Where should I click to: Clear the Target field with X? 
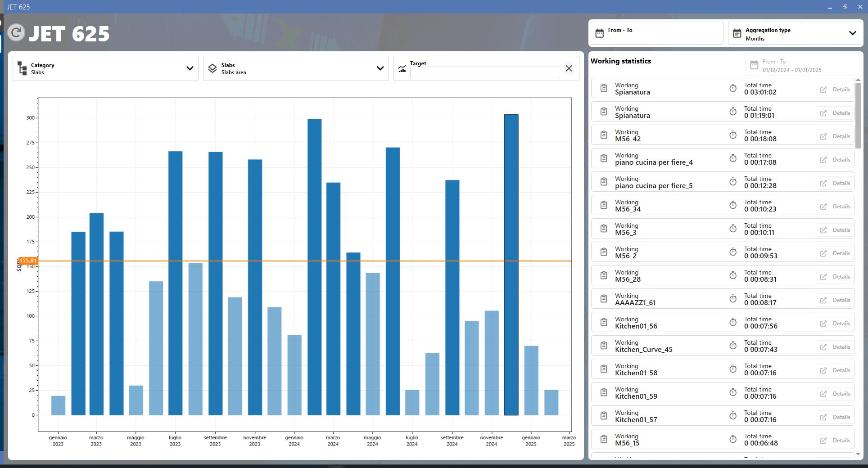point(569,68)
